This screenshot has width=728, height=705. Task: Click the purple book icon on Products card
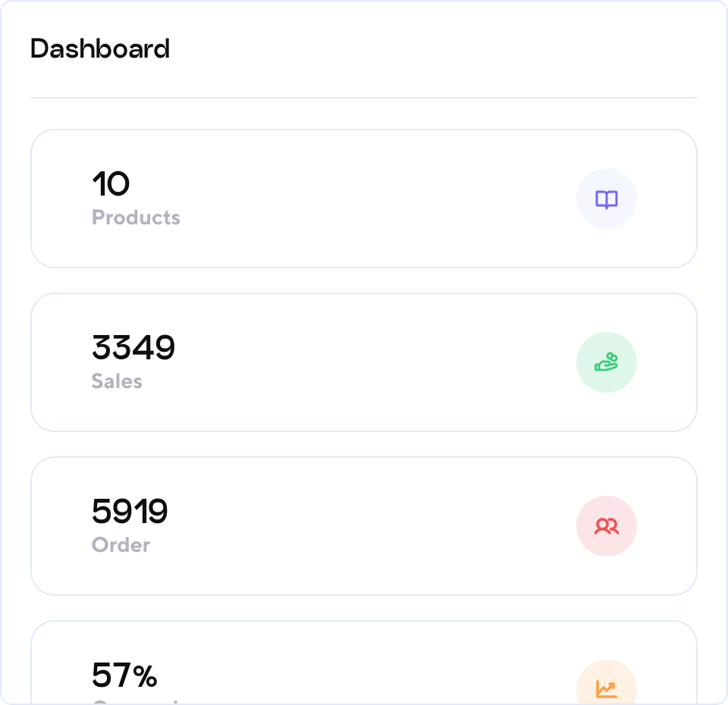(x=607, y=199)
